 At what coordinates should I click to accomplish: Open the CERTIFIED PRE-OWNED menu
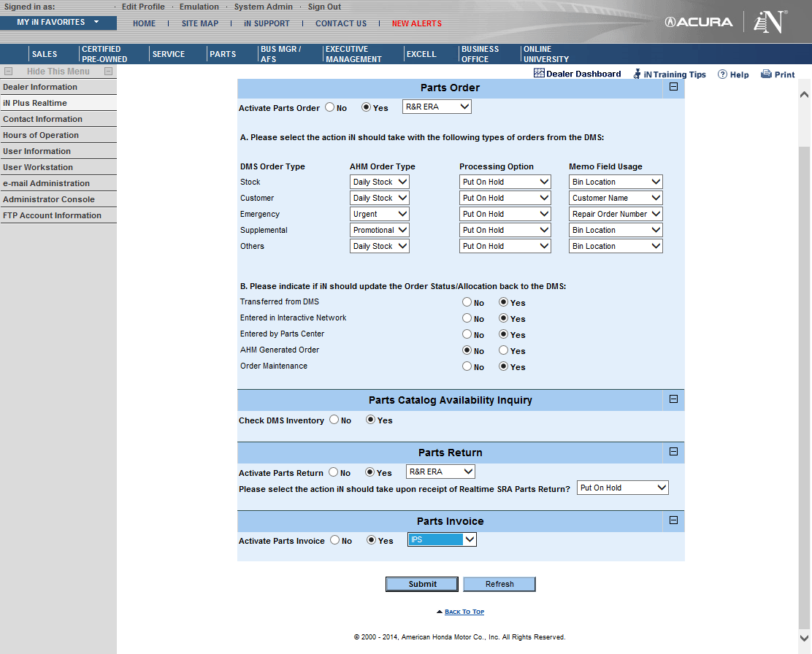tap(104, 54)
